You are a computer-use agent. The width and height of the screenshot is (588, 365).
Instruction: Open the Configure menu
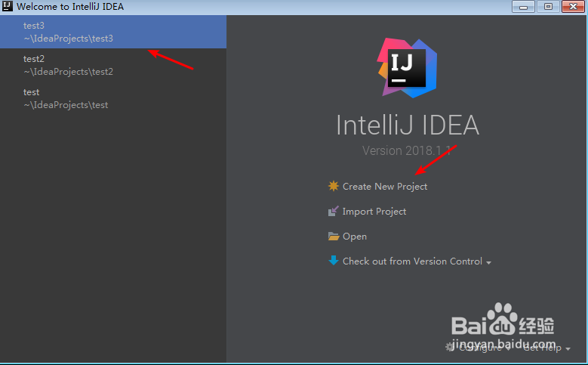click(x=480, y=348)
